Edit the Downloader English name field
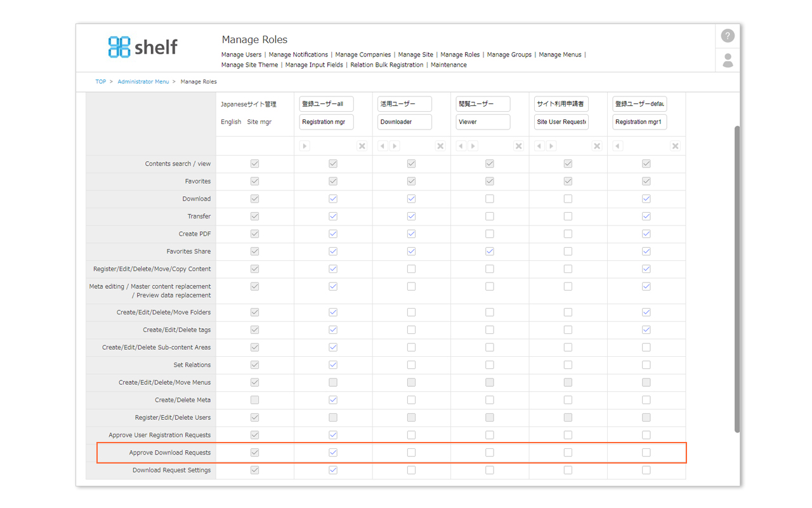Viewport: 812px width, 508px height. tap(405, 122)
